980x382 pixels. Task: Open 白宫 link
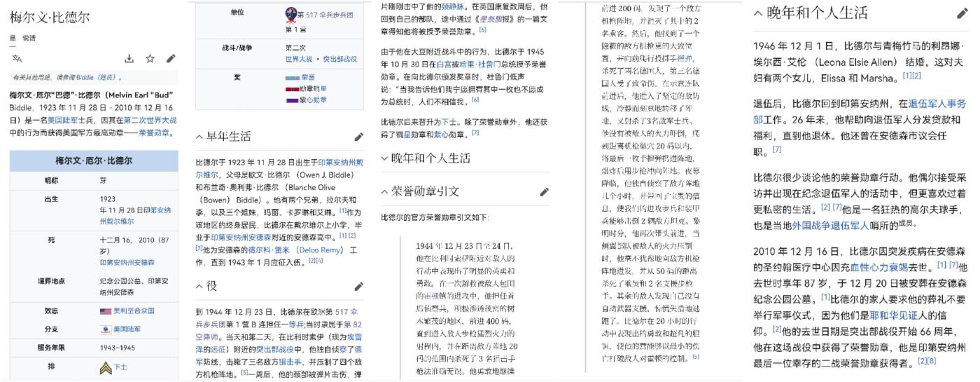(444, 63)
